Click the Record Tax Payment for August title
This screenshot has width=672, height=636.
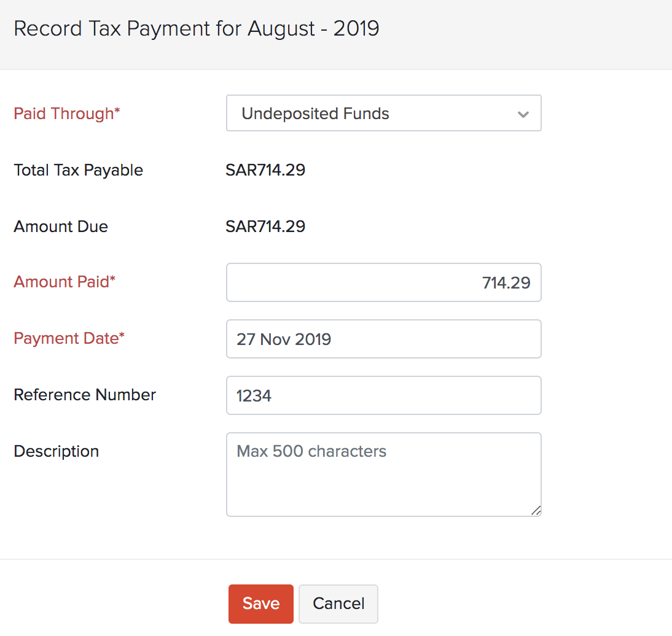coord(197,28)
